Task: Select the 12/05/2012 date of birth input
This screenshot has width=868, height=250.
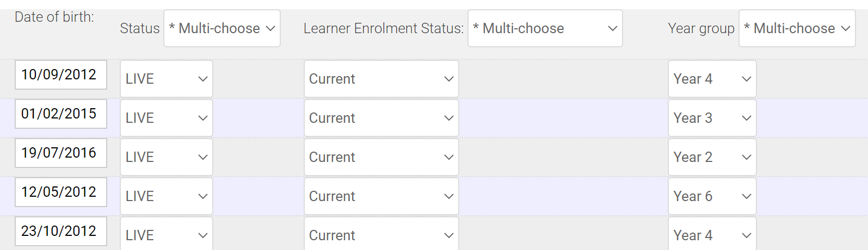Action: tap(60, 192)
